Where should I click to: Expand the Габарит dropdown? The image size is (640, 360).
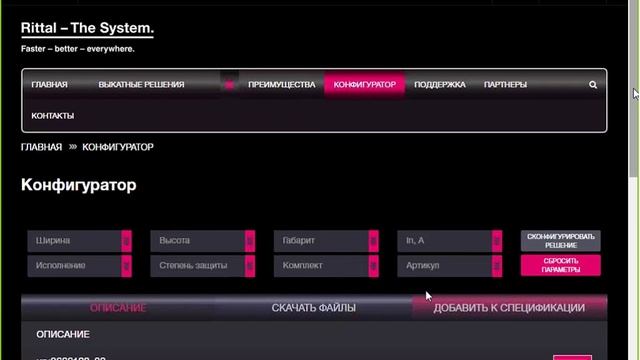(326, 241)
